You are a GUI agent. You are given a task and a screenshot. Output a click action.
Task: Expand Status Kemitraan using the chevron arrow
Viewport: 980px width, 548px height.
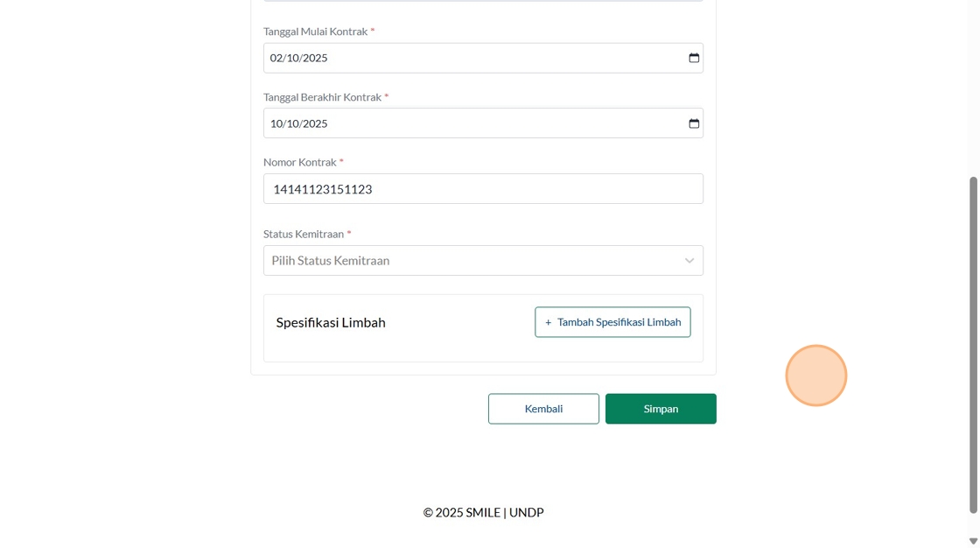coord(689,261)
